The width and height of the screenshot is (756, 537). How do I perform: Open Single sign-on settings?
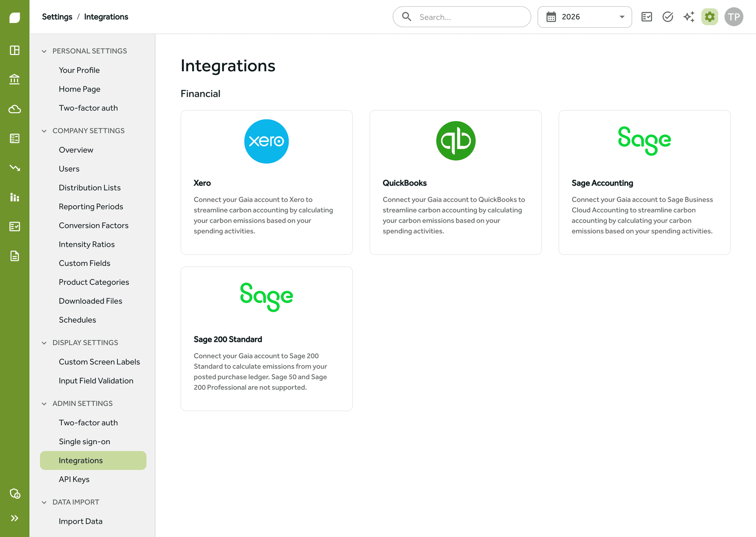pos(84,441)
